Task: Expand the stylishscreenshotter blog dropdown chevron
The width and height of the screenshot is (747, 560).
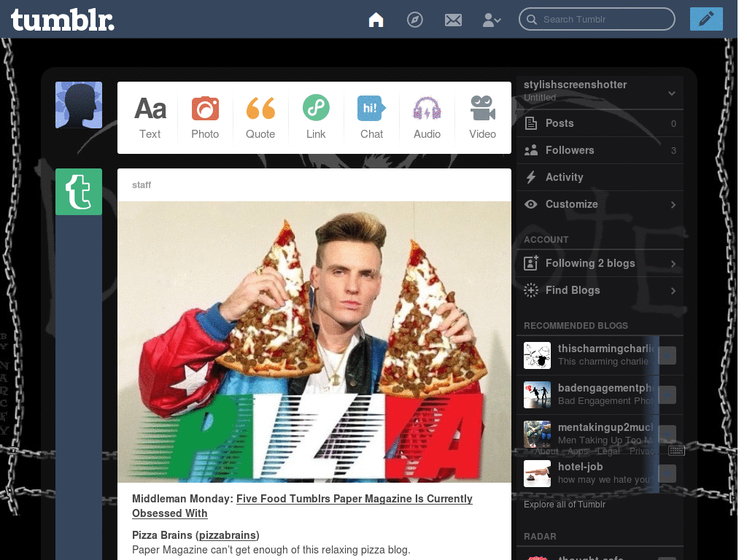Action: tap(672, 93)
